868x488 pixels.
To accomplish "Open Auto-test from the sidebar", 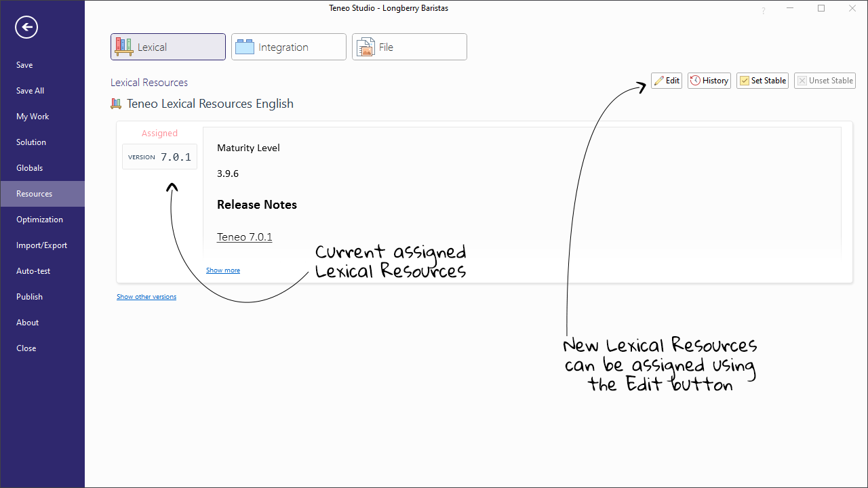I will [x=42, y=271].
